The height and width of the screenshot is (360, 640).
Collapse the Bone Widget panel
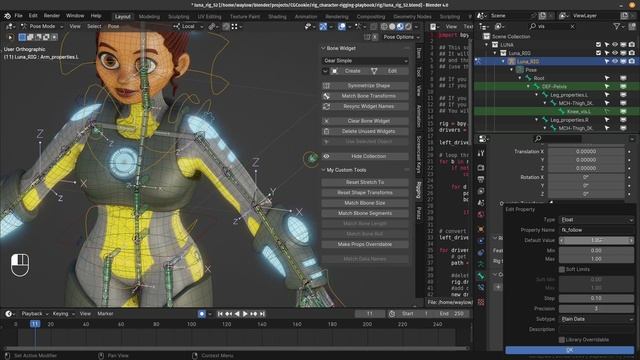pos(323,48)
